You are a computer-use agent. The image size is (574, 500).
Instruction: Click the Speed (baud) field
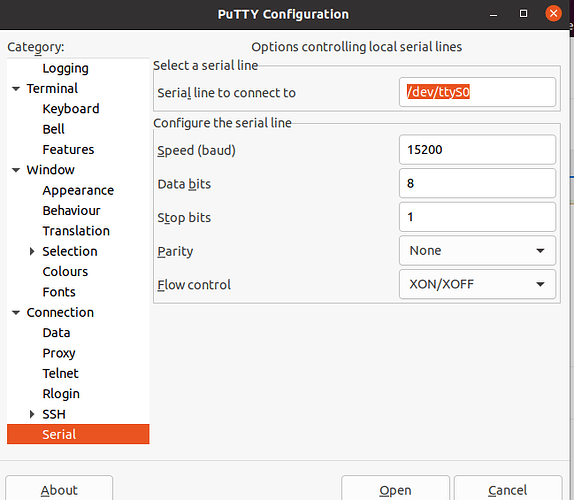pos(477,150)
